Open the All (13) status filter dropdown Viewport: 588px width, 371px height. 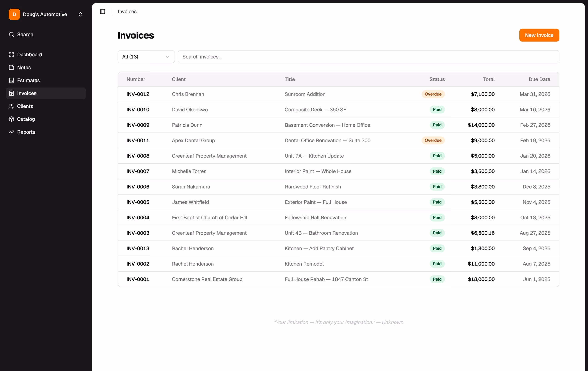tap(146, 57)
